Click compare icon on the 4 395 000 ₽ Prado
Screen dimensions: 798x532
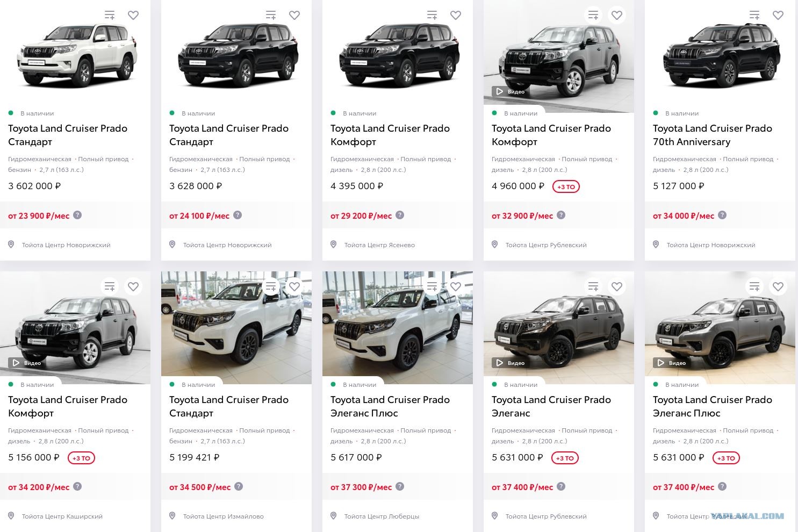point(432,16)
